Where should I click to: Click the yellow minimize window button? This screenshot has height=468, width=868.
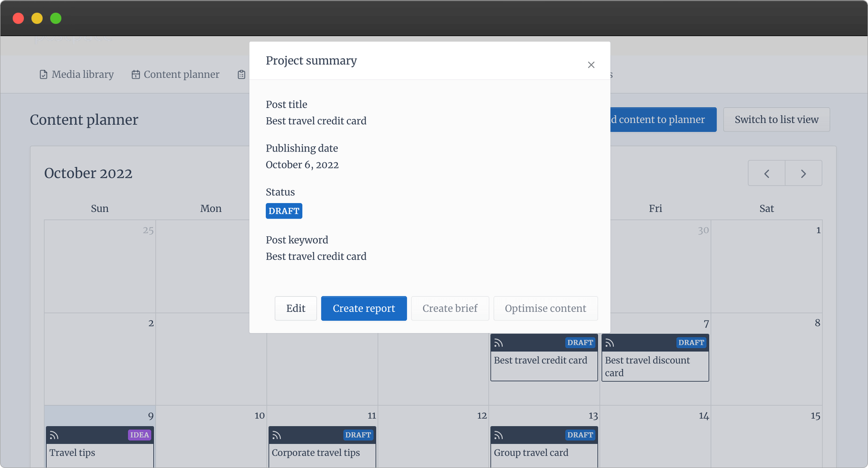click(37, 18)
